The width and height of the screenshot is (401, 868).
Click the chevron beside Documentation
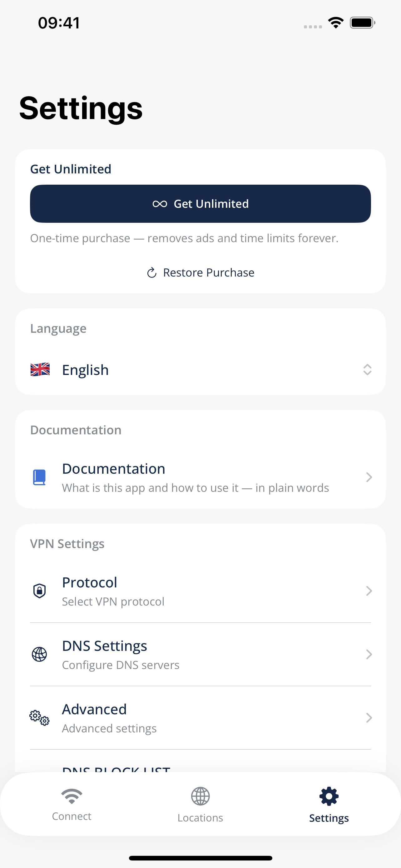click(369, 477)
